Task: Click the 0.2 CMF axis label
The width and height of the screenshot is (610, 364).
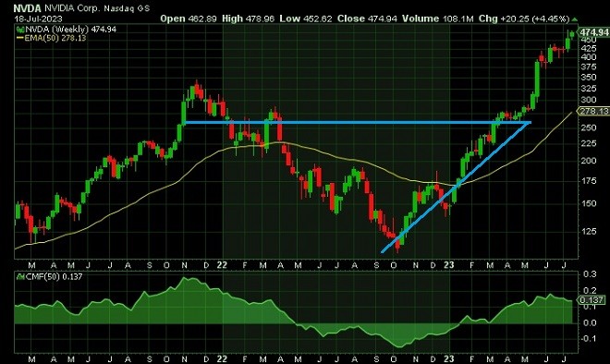Action: coord(591,290)
